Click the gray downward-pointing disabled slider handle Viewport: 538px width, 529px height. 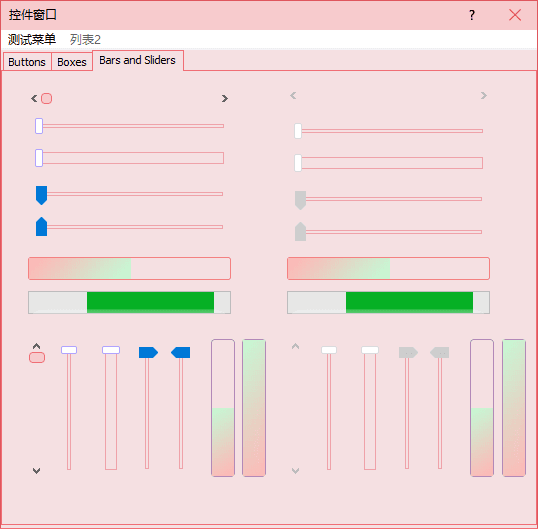point(301,200)
